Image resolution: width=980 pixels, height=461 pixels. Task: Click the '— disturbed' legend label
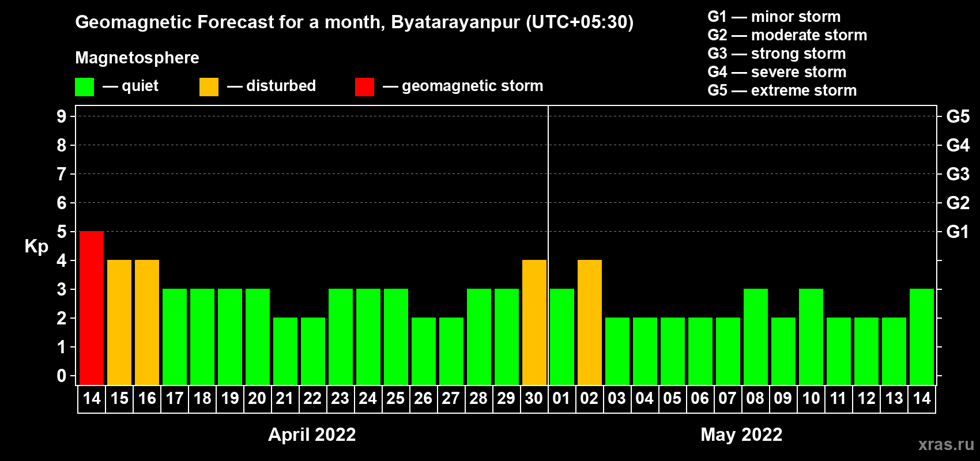tap(272, 86)
